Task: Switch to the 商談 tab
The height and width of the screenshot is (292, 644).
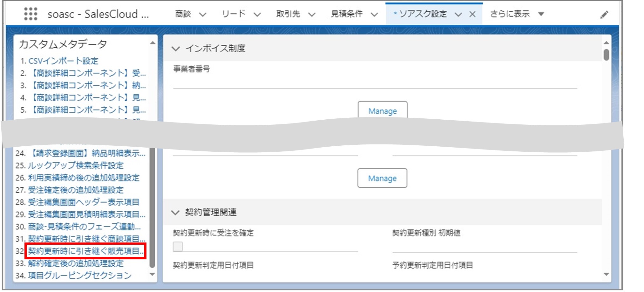Action: click(183, 14)
